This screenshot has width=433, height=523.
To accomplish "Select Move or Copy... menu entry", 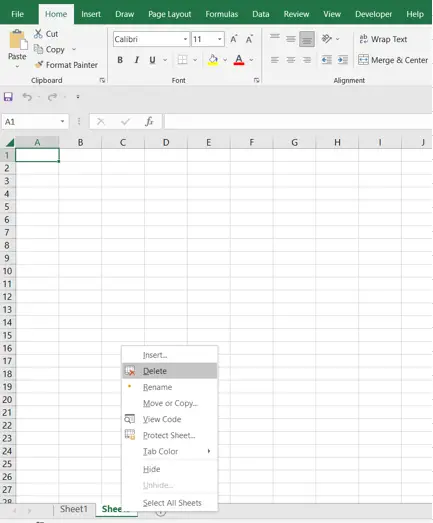I will pos(170,403).
